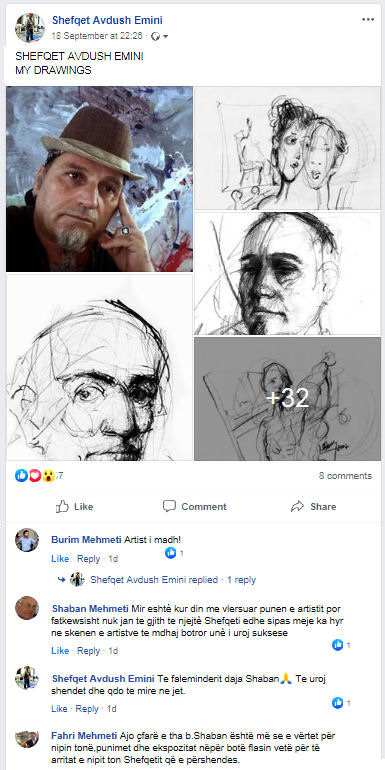Open the photo of man in hat

click(x=99, y=179)
